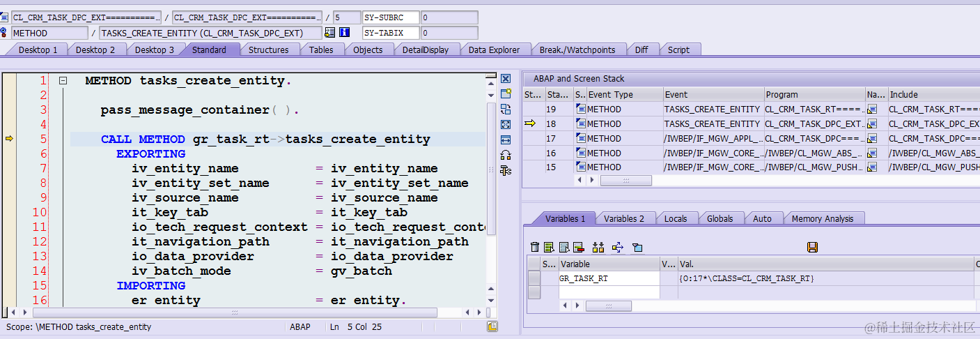Click the empty variable name cell below GR_TASK_RT
This screenshot has height=339, width=980.
coord(609,292)
